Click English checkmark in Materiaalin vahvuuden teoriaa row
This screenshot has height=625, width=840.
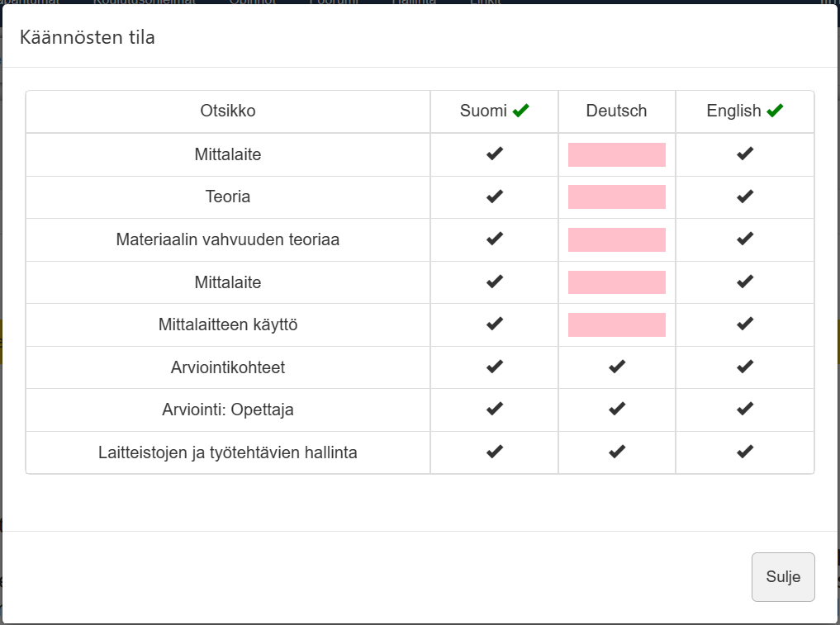745,239
